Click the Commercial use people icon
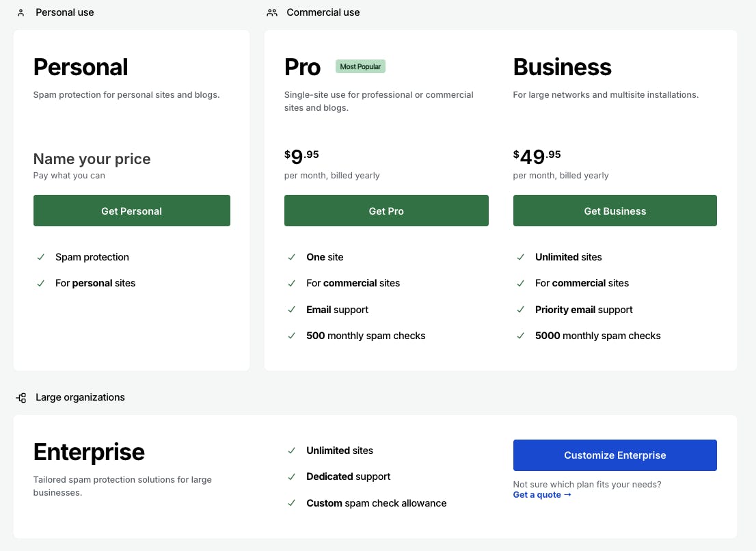 pos(272,12)
